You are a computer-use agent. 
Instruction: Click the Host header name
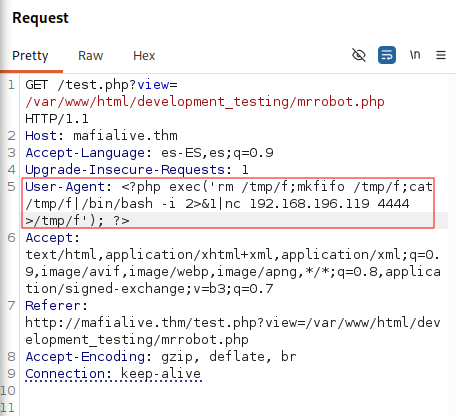tap(41, 136)
